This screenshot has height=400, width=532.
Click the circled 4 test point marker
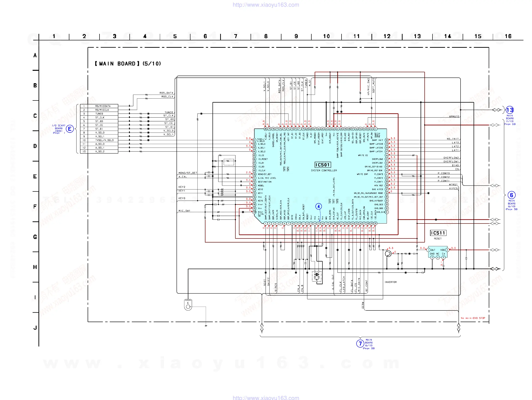(318, 206)
